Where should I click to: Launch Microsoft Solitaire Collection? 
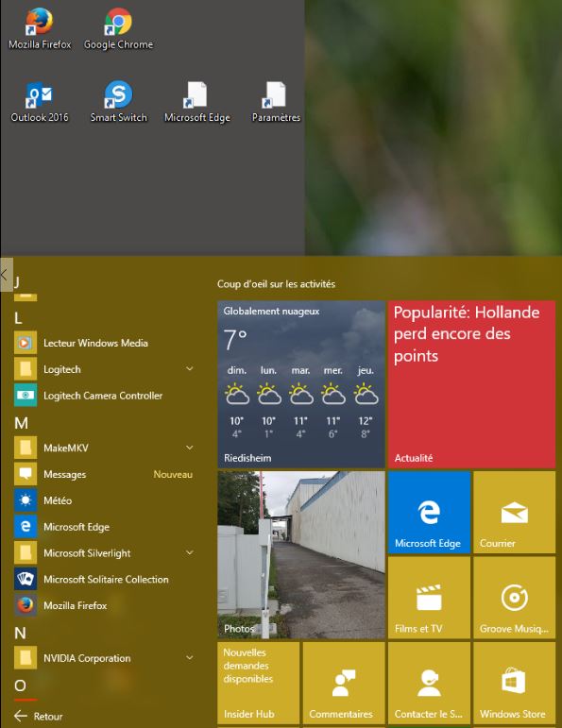pyautogui.click(x=104, y=580)
